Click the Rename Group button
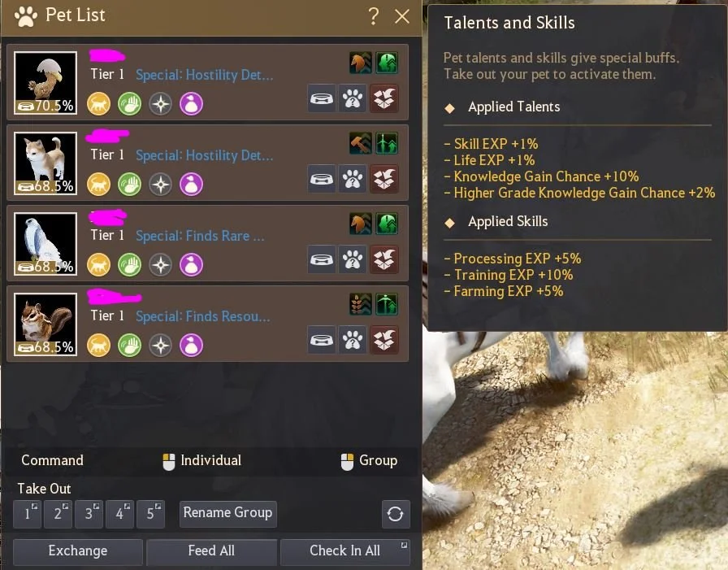Viewport: 728px width, 570px height. [x=228, y=514]
